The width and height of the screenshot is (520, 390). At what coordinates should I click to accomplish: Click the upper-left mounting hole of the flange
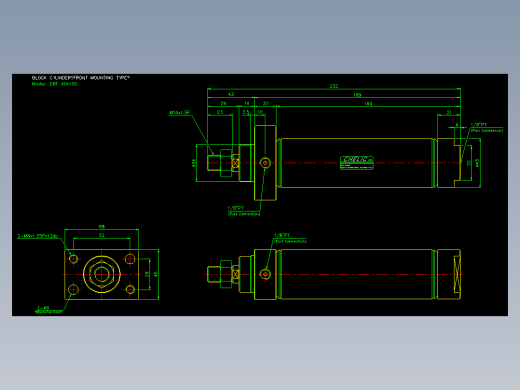[x=73, y=259]
